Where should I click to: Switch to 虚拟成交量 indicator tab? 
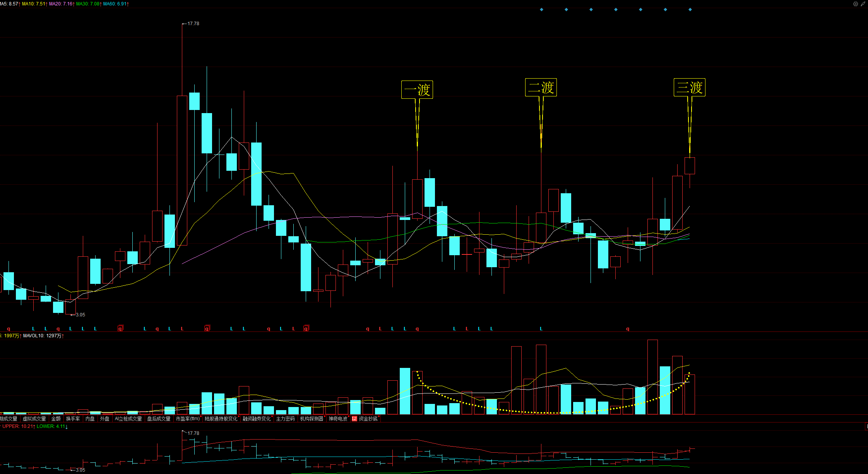tap(34, 419)
